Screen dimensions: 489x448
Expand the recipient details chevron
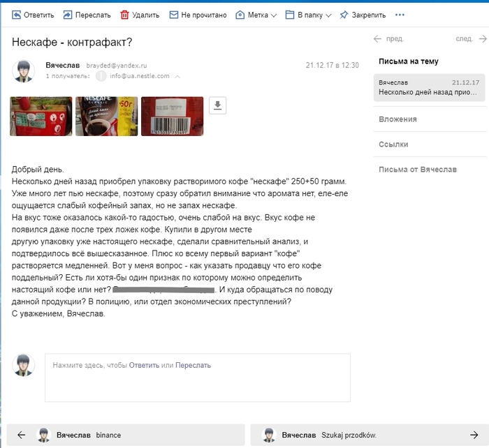(x=177, y=76)
